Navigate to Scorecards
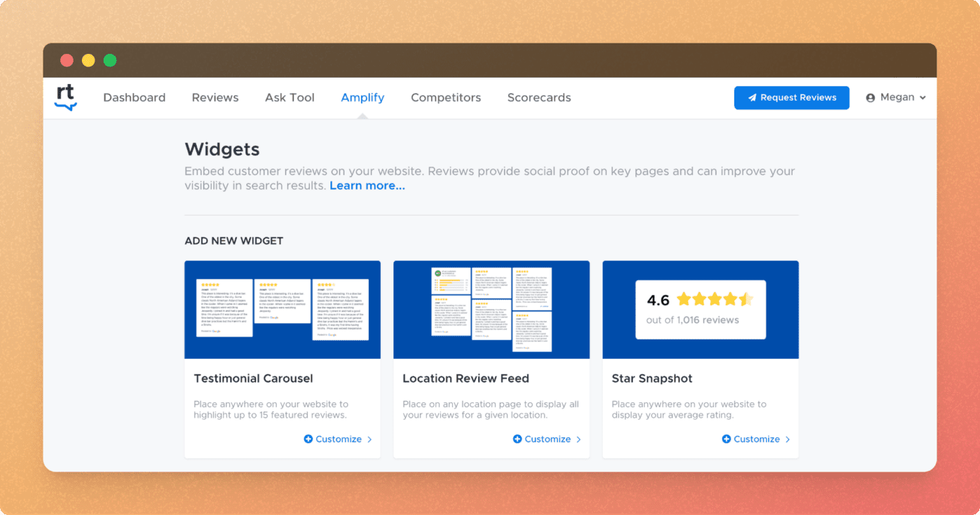This screenshot has width=980, height=515. pos(539,97)
